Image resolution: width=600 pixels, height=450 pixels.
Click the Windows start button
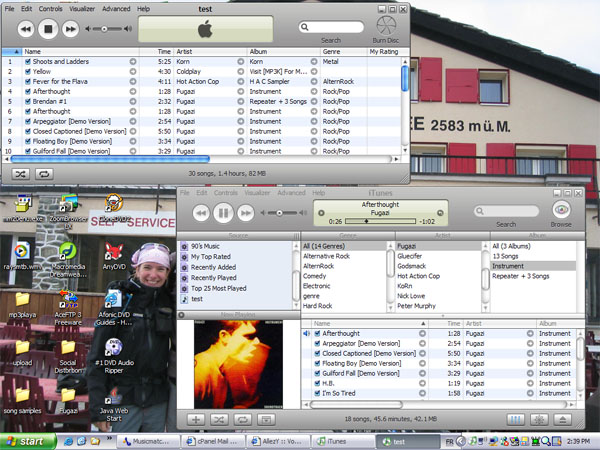[28, 442]
